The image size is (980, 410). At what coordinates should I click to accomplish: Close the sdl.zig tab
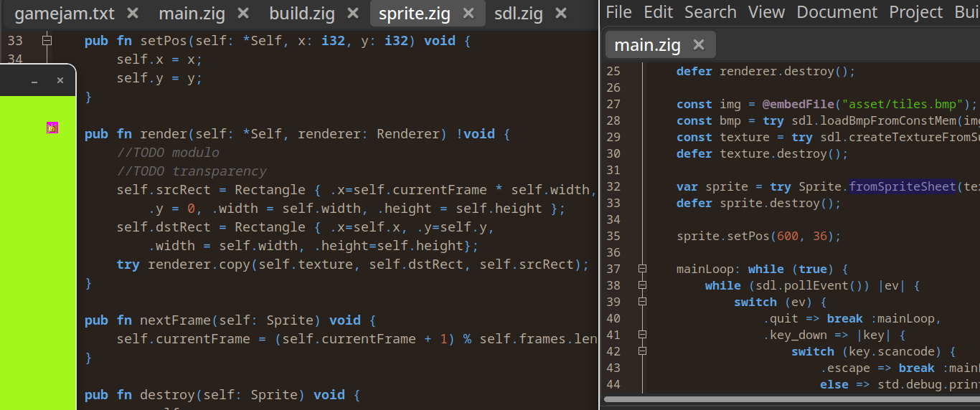pos(561,13)
